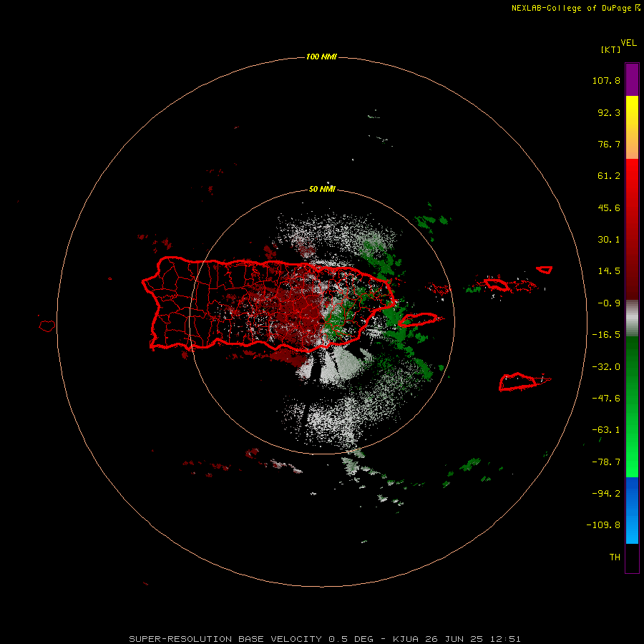
Task: Click the -16.5 velocity scale value
Action: click(606, 335)
